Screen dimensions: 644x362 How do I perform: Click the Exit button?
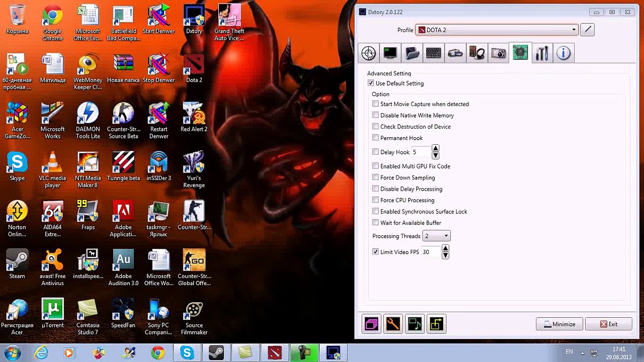click(608, 324)
